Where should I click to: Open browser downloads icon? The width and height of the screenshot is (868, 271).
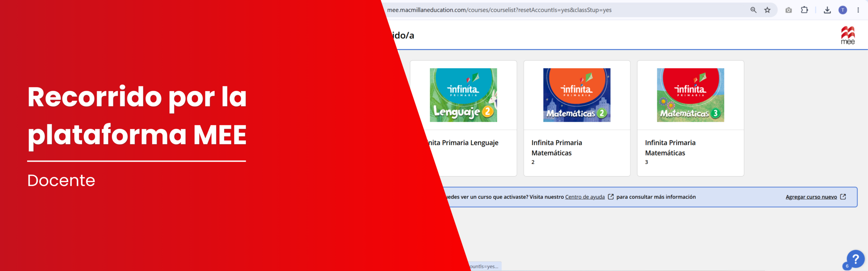click(x=827, y=10)
